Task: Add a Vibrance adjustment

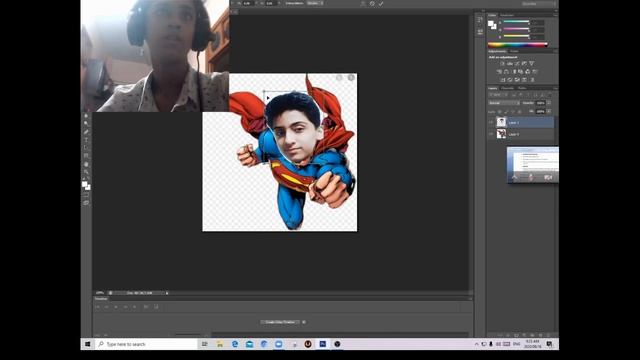Action: (x=531, y=64)
